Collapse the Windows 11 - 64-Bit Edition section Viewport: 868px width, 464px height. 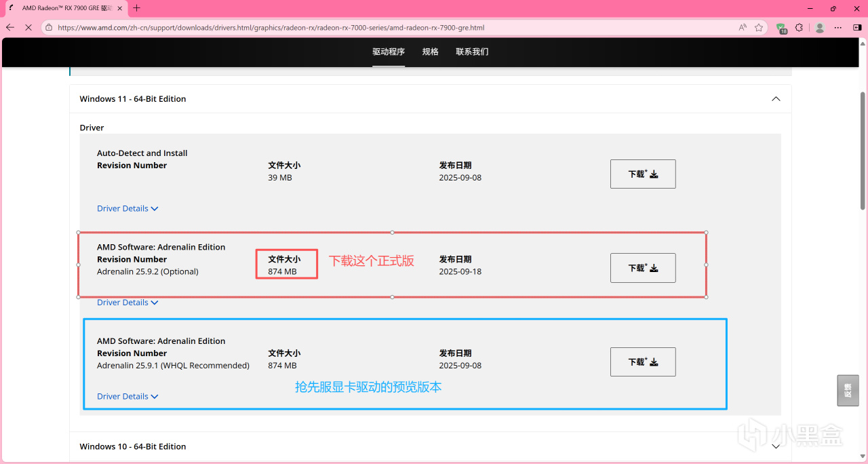tap(776, 99)
